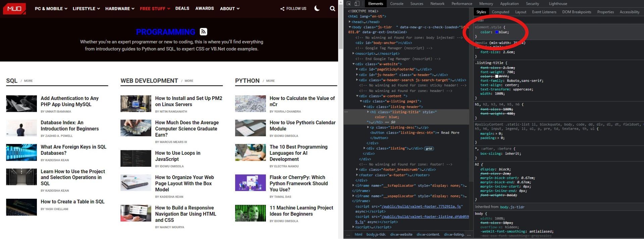Open the Network panel tab

point(437,4)
